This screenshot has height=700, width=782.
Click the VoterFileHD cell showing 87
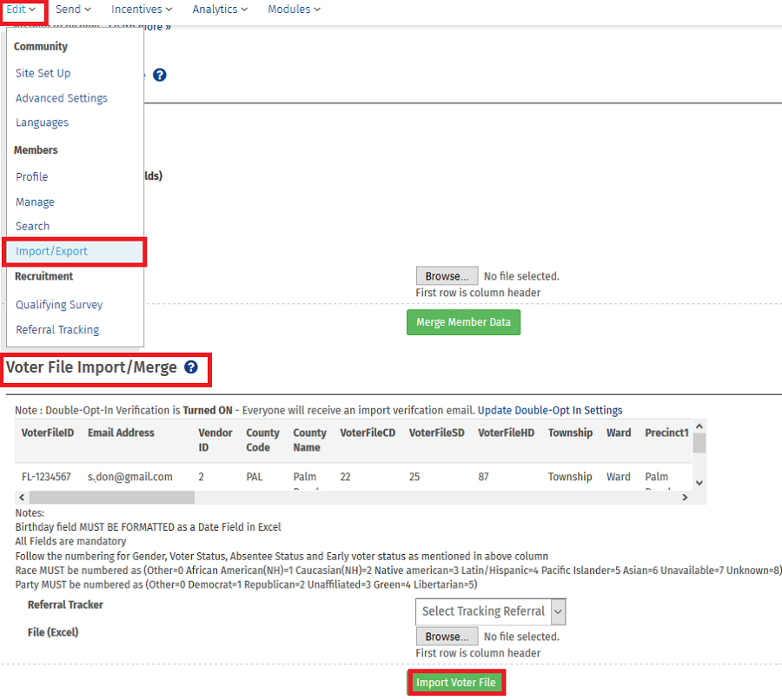[x=483, y=477]
